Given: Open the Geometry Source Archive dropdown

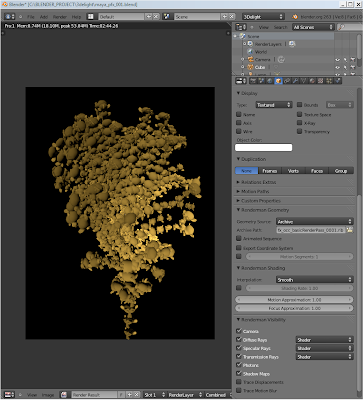Looking at the screenshot, I should [x=314, y=221].
